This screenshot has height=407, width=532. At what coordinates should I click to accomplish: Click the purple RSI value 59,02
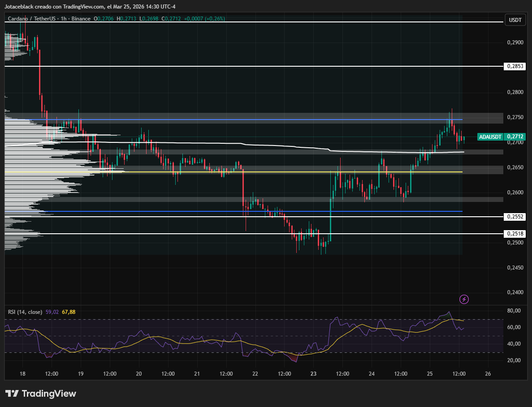point(52,312)
